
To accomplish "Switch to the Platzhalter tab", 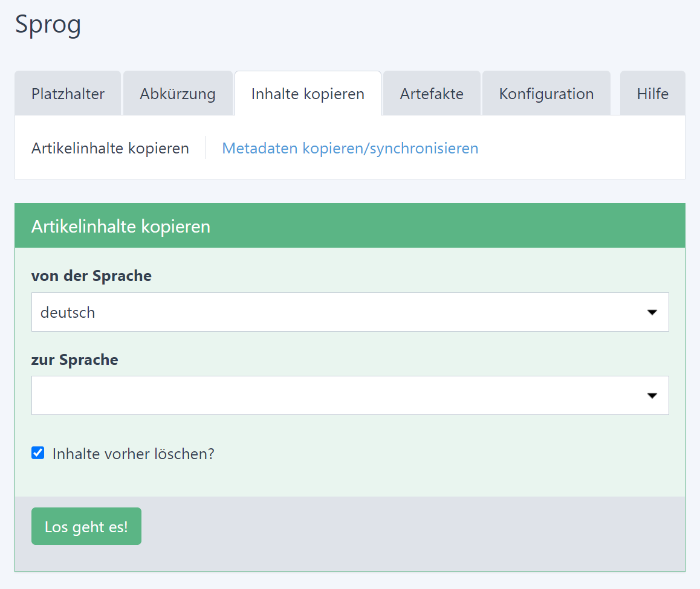I will click(x=68, y=94).
